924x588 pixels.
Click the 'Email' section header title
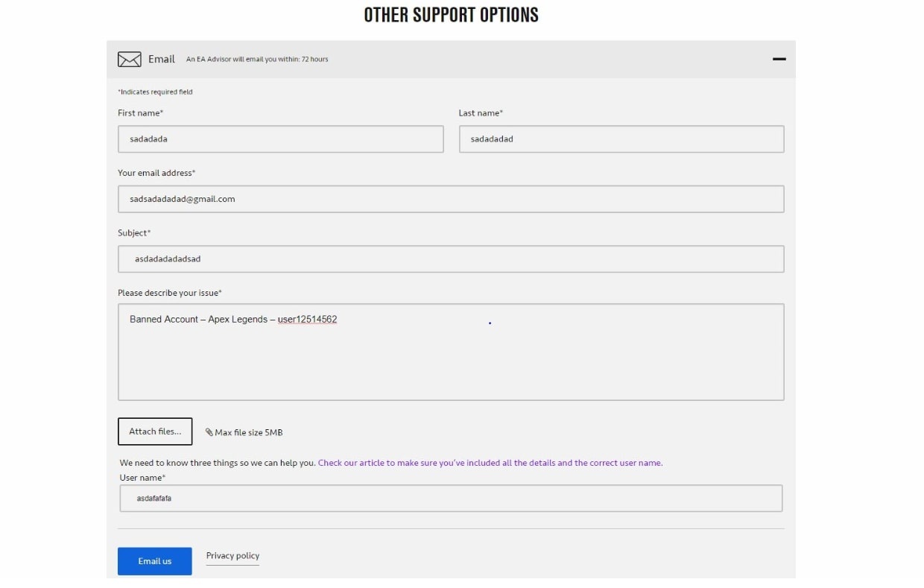(x=161, y=60)
